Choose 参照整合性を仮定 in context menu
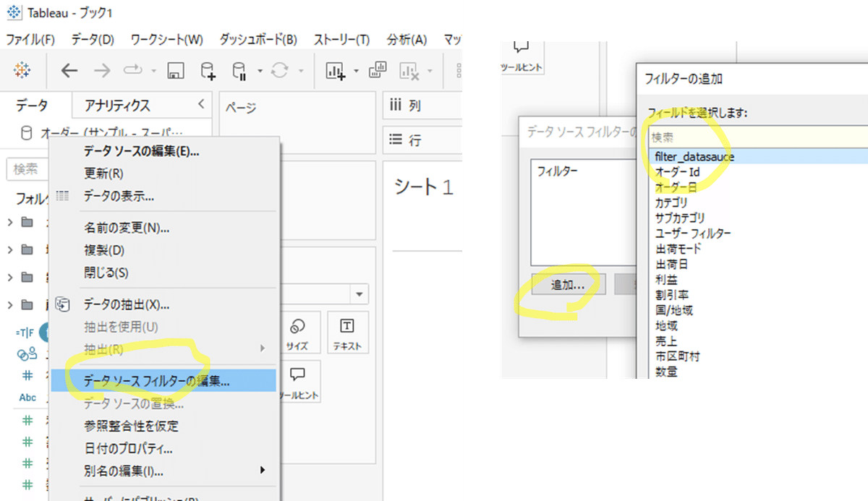 pyautogui.click(x=163, y=427)
